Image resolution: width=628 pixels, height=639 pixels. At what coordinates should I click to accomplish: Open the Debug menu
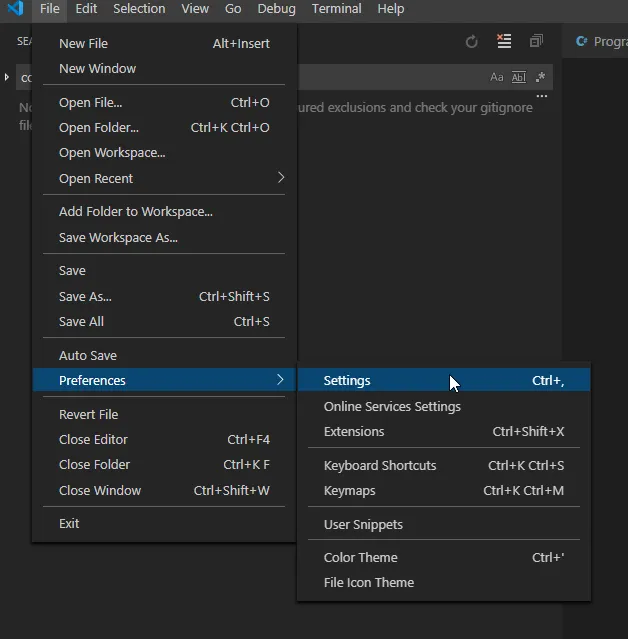276,9
